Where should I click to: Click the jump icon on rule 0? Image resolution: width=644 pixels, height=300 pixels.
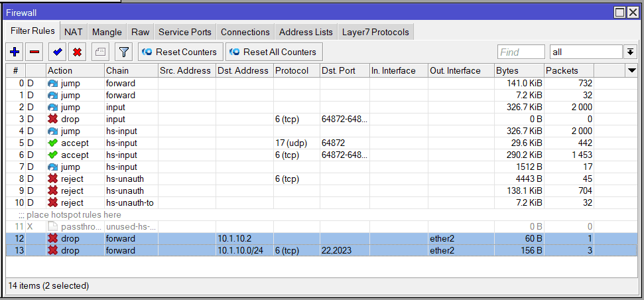pos(53,83)
